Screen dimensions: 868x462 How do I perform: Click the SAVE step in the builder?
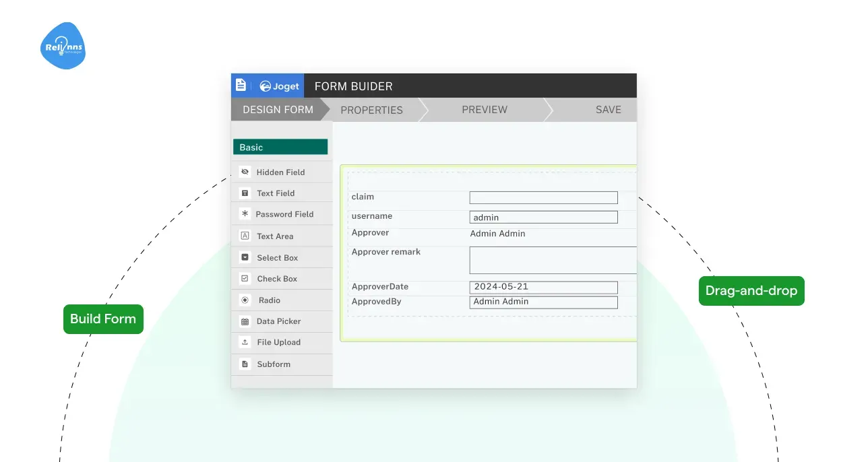point(608,109)
